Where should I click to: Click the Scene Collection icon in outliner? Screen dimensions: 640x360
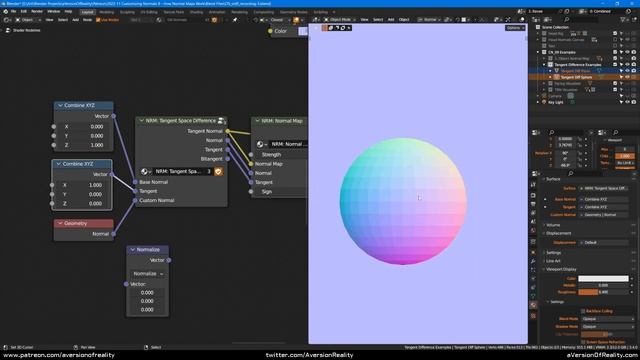click(538, 27)
